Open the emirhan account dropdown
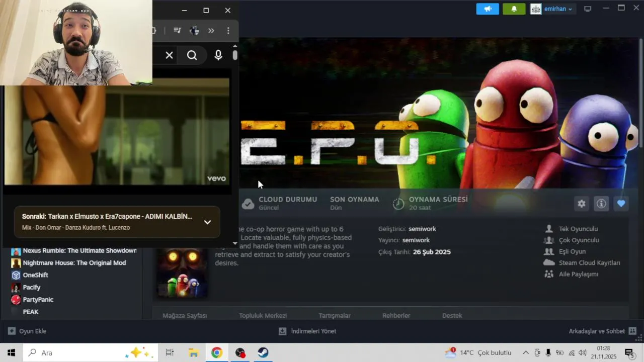644x362 pixels. coord(552,9)
